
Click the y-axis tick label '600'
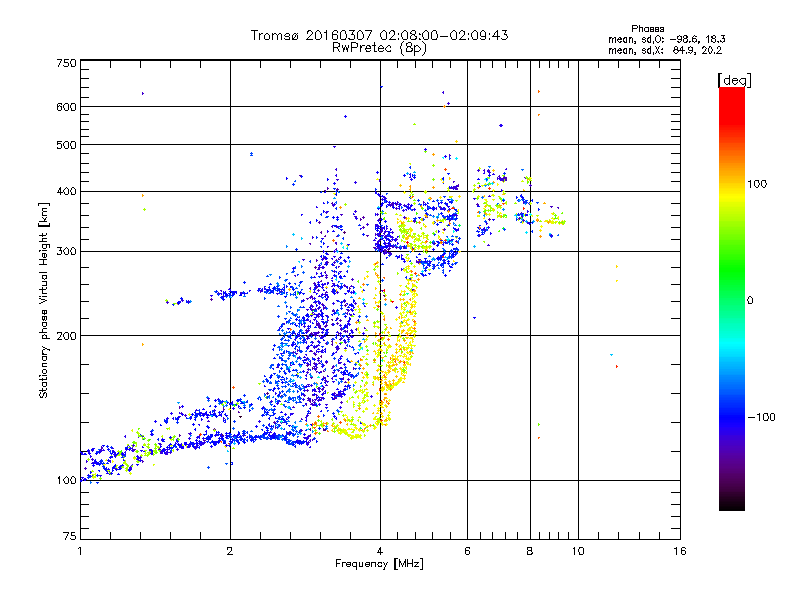(66, 107)
